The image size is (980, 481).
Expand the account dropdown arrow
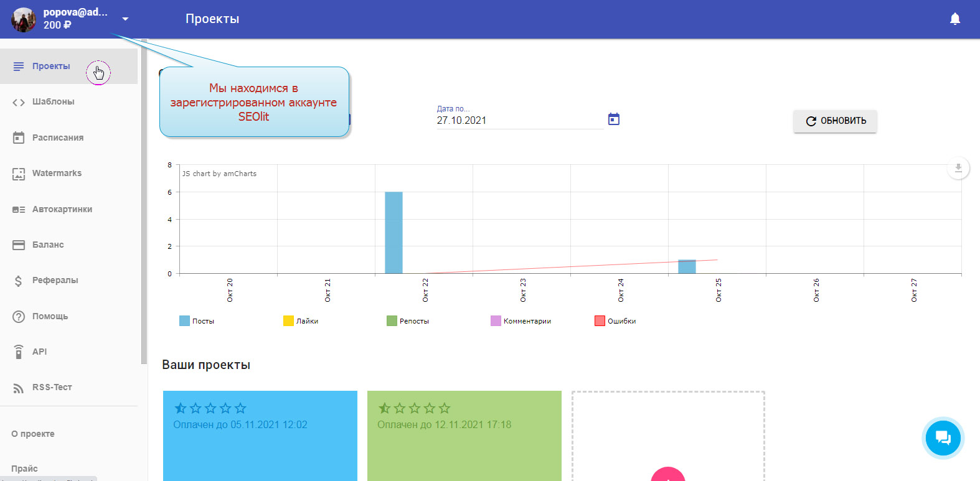tap(125, 19)
